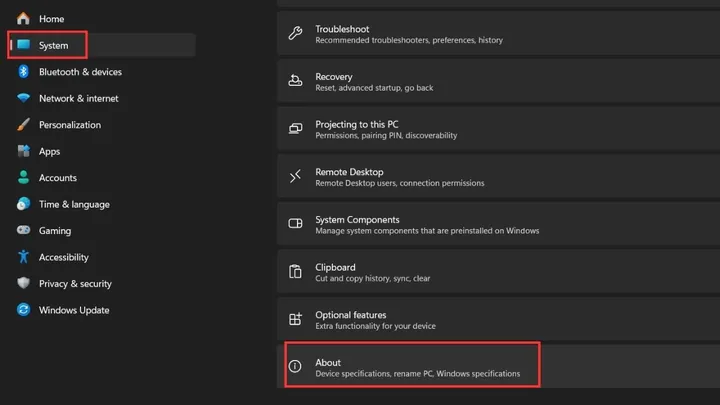Open Apps settings category

(50, 152)
